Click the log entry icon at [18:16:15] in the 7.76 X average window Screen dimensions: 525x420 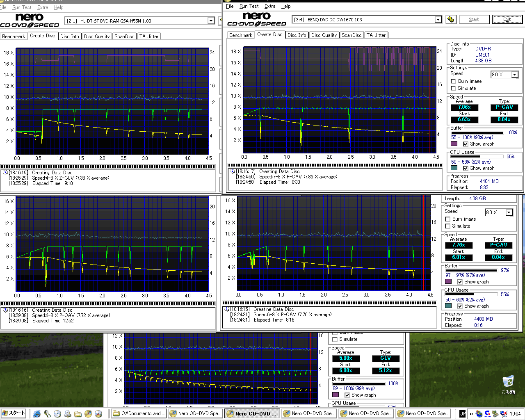(227, 309)
